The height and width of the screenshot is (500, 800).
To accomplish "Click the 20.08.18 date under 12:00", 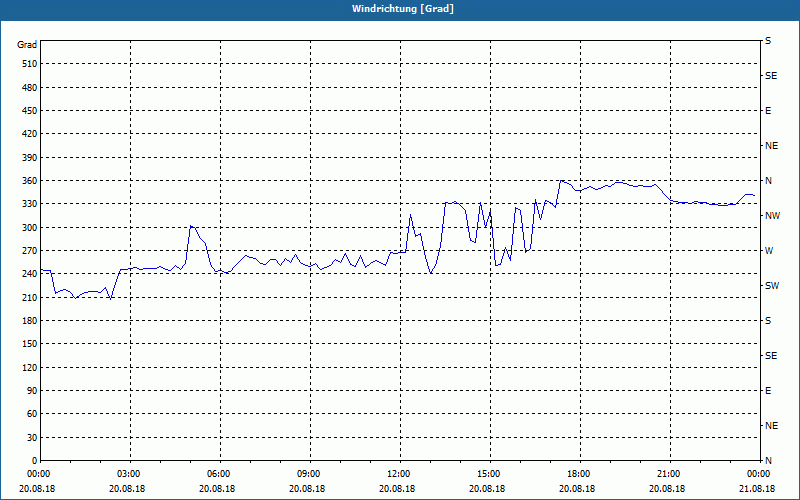I will (x=397, y=489).
